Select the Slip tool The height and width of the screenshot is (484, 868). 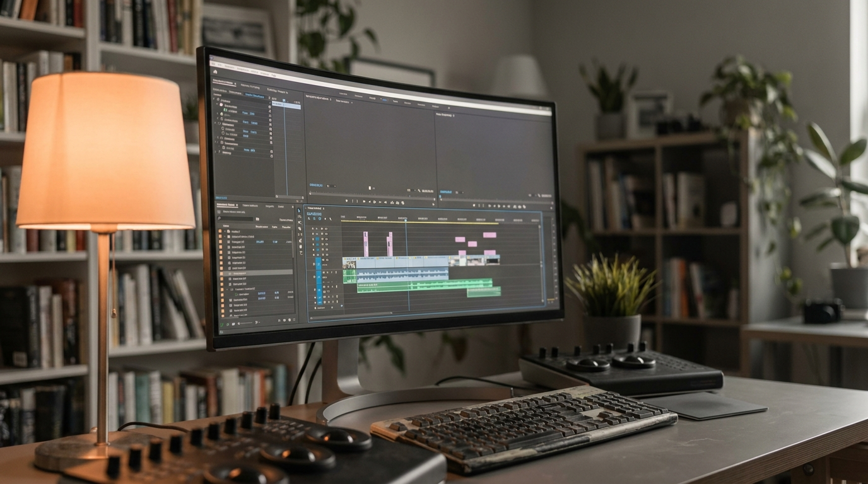pyautogui.click(x=300, y=234)
